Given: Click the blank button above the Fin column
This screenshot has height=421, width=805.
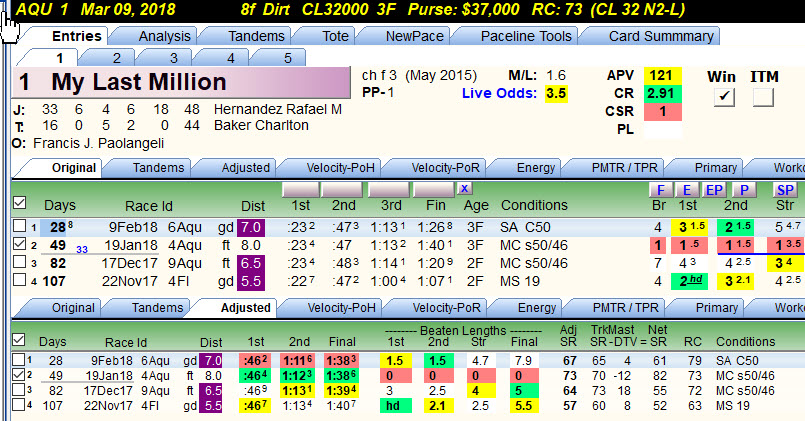Looking at the screenshot, I should [x=434, y=189].
